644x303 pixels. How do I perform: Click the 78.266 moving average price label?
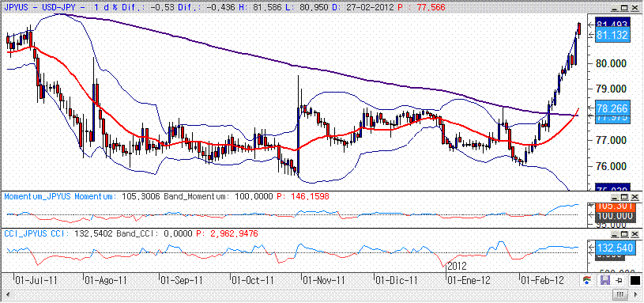[x=612, y=108]
